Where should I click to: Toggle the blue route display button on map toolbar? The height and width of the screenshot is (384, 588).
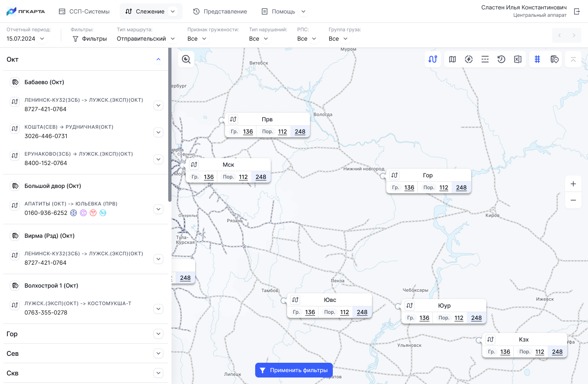[433, 59]
